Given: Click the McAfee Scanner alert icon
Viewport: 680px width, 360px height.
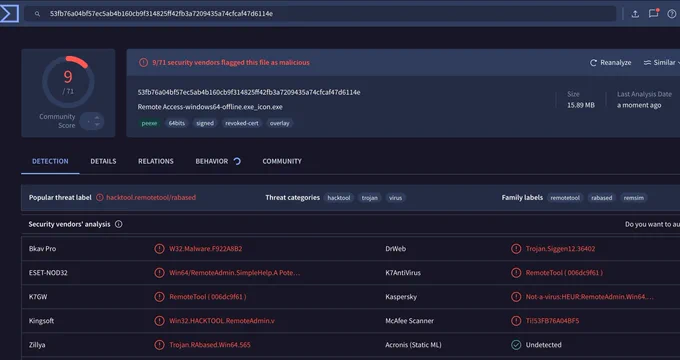Looking at the screenshot, I should tap(516, 321).
